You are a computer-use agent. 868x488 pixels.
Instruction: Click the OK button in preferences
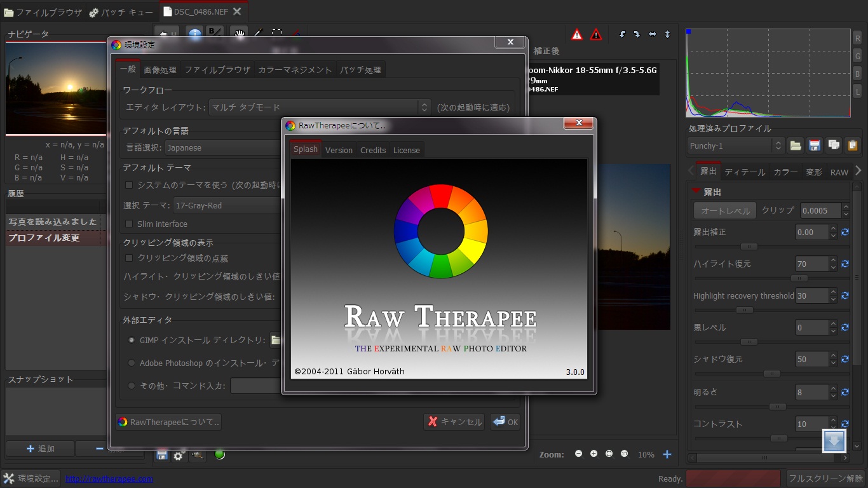point(505,422)
